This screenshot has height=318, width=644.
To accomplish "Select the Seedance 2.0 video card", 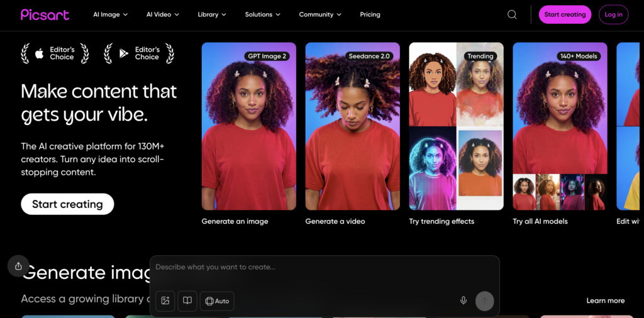I will [x=352, y=126].
